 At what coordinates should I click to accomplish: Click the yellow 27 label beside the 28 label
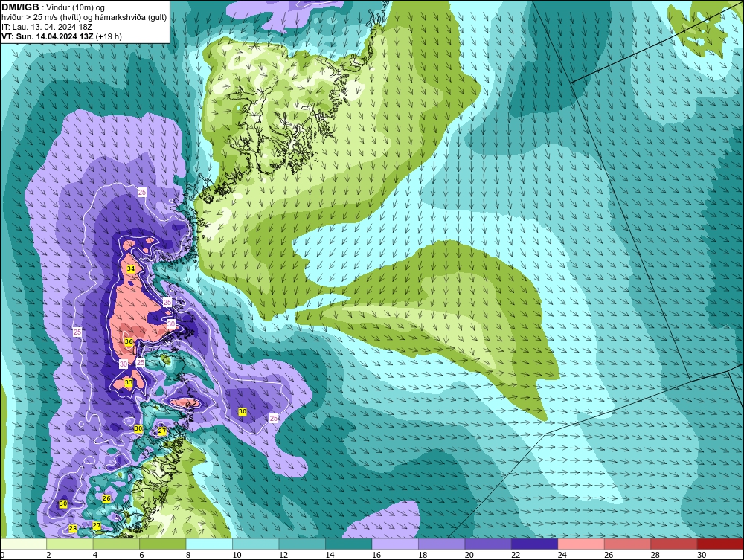96,525
